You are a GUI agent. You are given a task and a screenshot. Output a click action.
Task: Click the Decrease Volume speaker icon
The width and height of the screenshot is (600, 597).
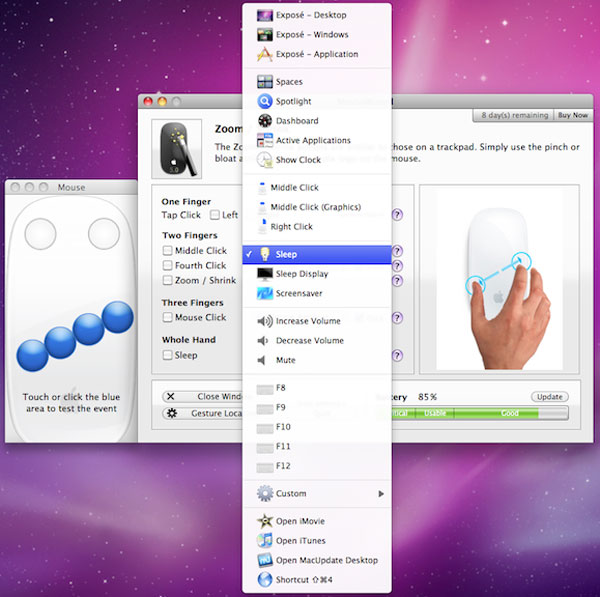(x=262, y=340)
